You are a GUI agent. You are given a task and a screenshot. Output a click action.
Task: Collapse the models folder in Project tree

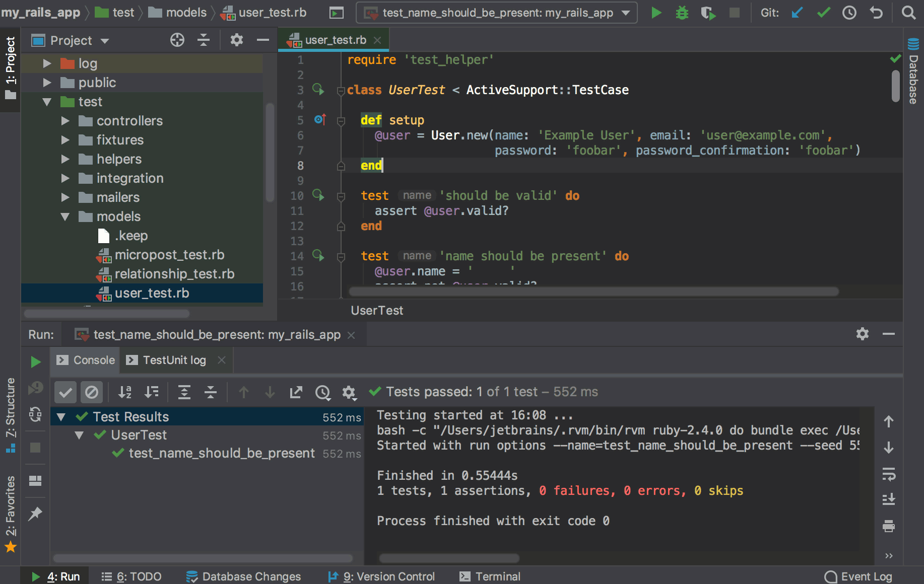64,216
